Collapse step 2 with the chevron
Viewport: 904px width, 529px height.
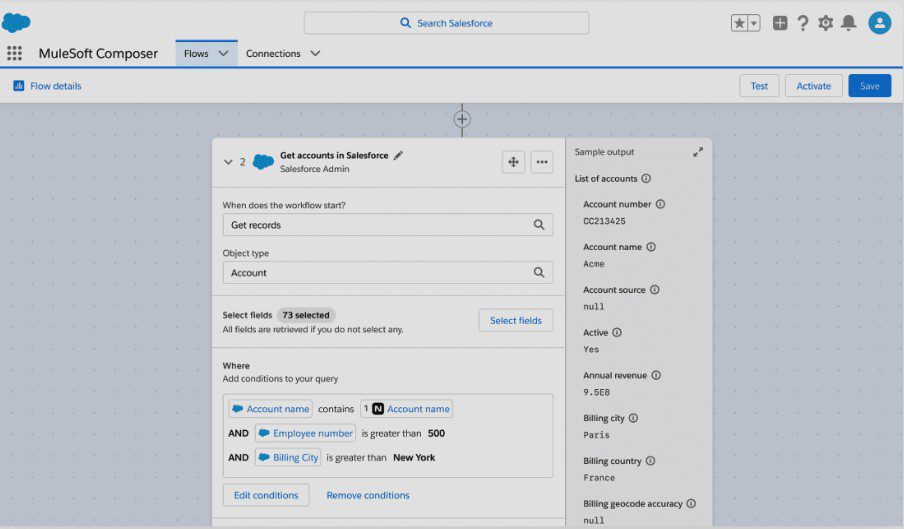pos(228,162)
